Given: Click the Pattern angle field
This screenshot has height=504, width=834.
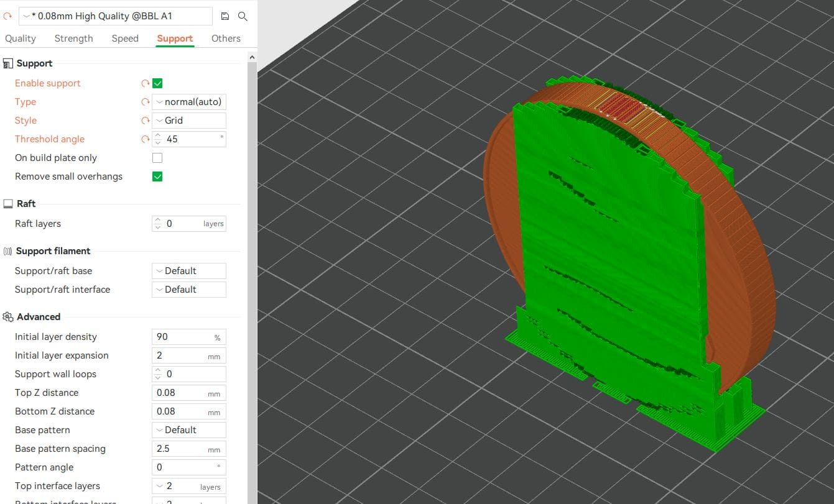Looking at the screenshot, I should coord(189,467).
